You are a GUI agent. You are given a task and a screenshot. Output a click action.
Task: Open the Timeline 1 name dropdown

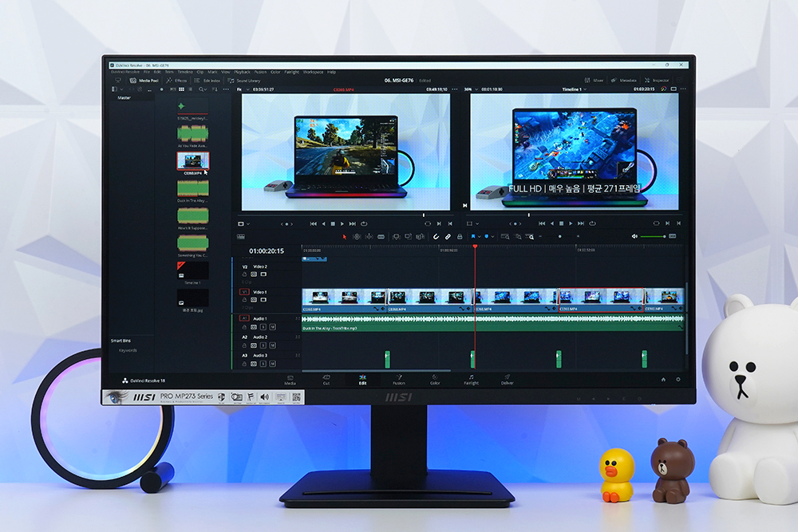click(x=574, y=89)
